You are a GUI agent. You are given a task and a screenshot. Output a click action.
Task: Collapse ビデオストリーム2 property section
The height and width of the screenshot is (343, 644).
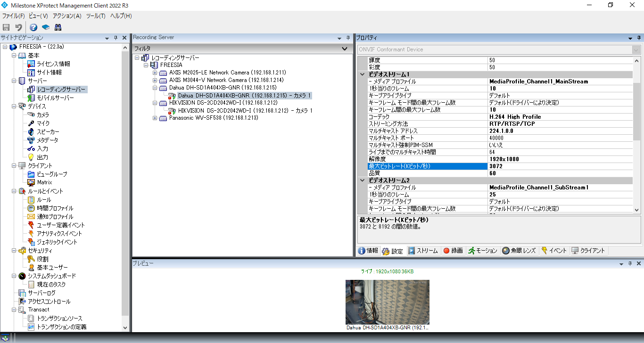point(363,180)
